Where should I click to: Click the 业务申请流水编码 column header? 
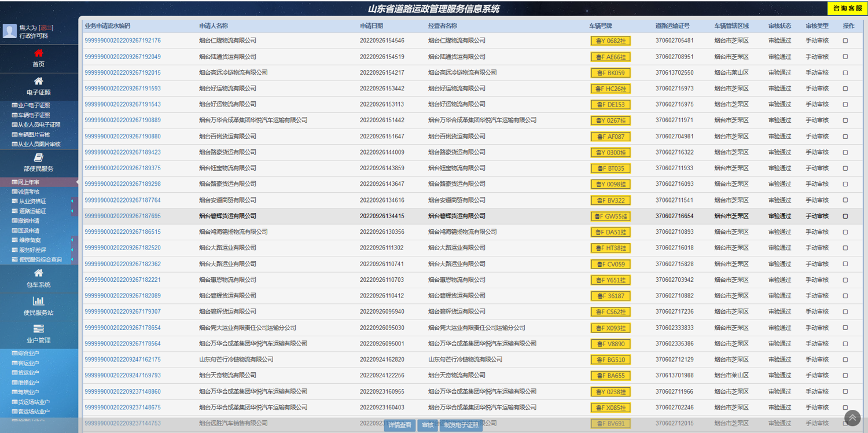click(108, 26)
